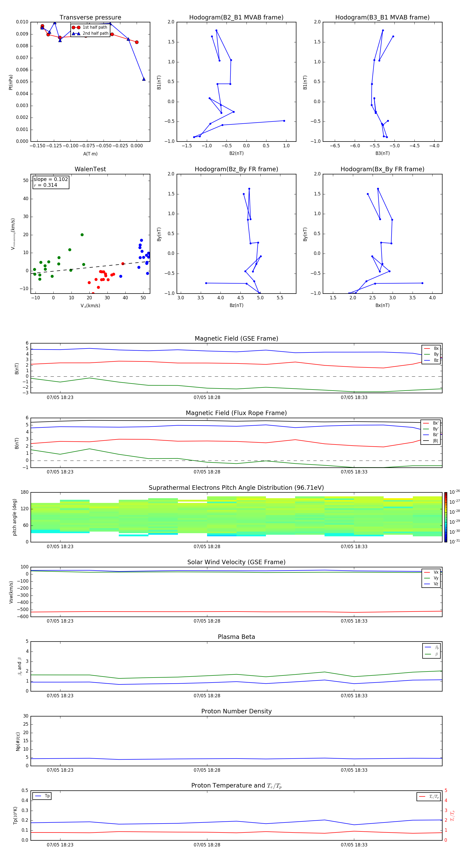Click '07/05 18:33' tick under Plasma Beta
473x868 pixels.
(354, 695)
